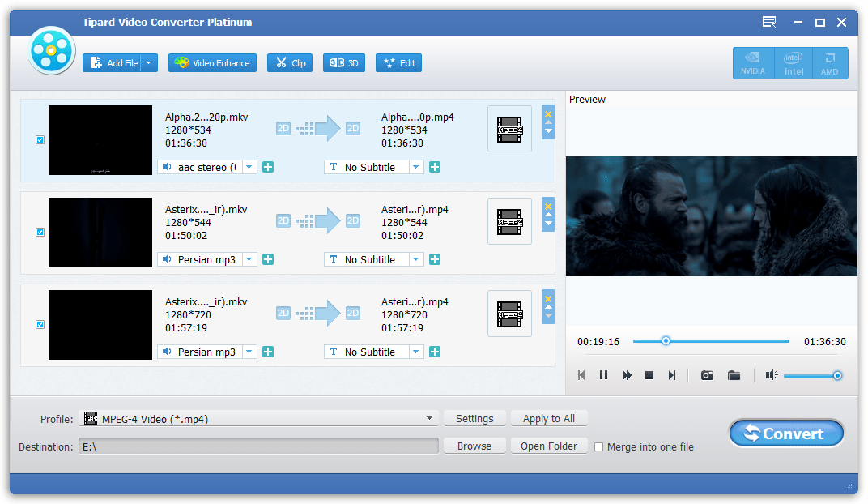The width and height of the screenshot is (868, 504).
Task: Seek using the preview progress slider
Action: [711, 341]
